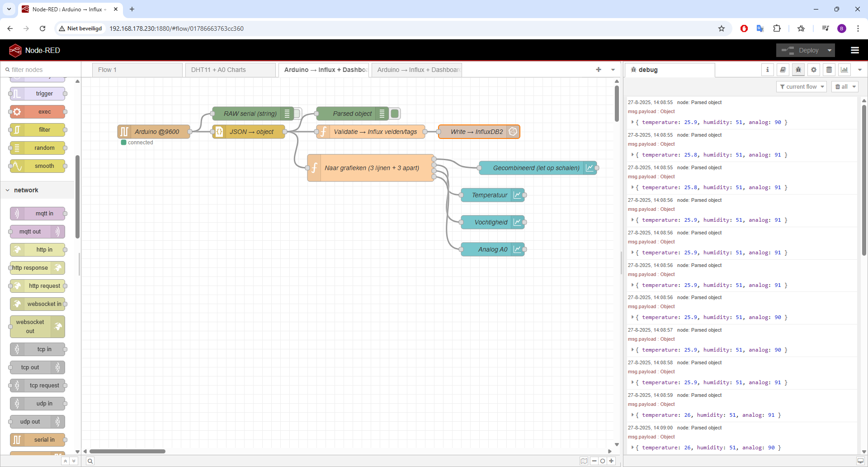Image resolution: width=868 pixels, height=467 pixels.
Task: Select the exec palette node
Action: (x=38, y=112)
